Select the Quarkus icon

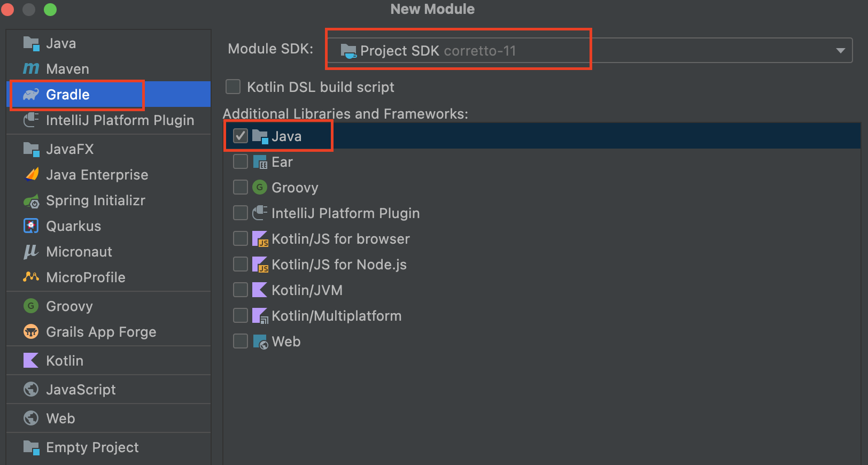(x=31, y=226)
